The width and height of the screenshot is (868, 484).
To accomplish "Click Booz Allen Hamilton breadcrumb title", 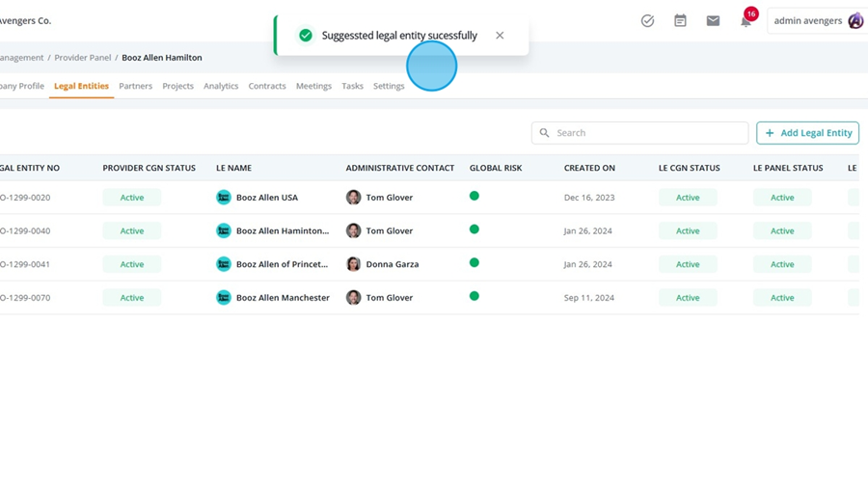I will click(x=162, y=58).
